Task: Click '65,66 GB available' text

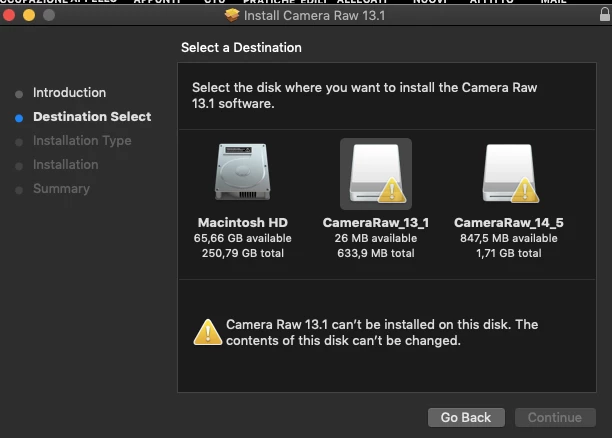Action: click(x=242, y=238)
